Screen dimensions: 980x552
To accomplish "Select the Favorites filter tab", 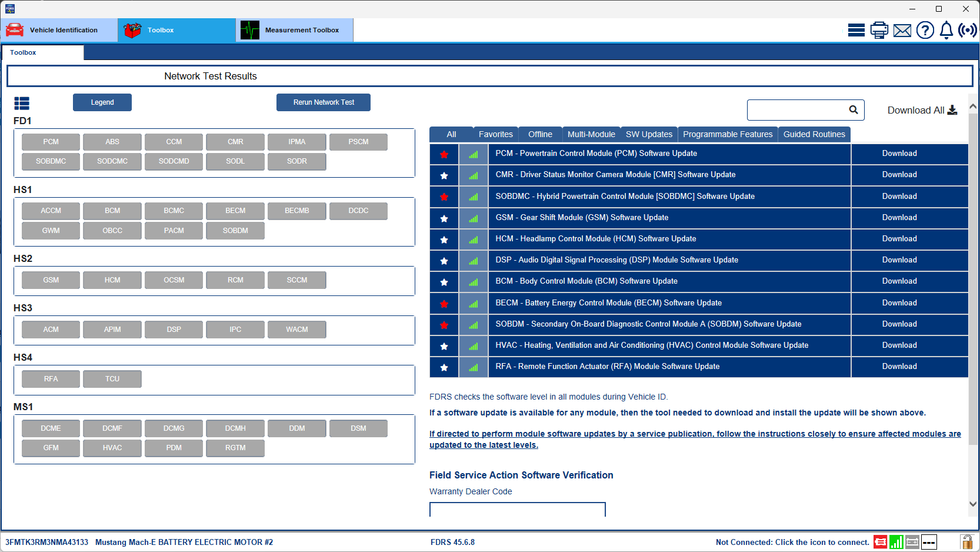I will 496,134.
